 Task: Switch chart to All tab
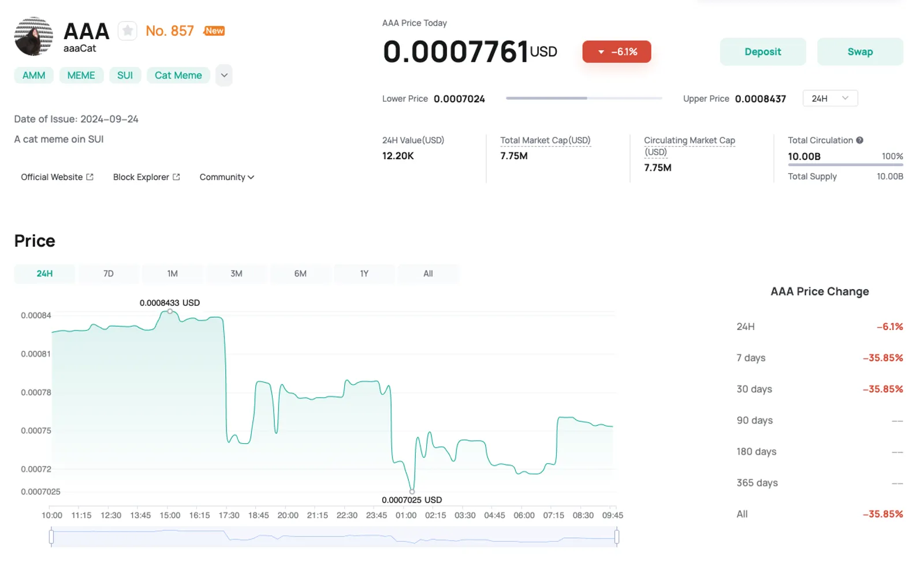tap(428, 273)
